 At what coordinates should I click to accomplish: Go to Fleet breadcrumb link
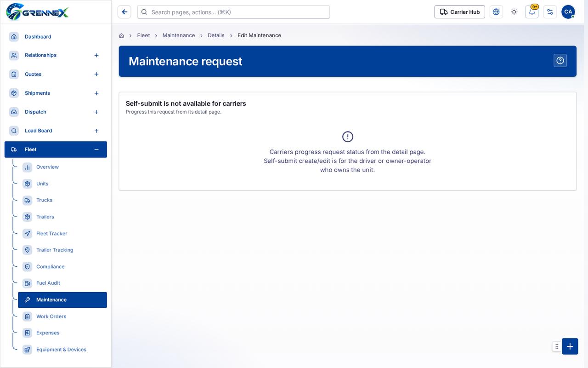pyautogui.click(x=143, y=35)
